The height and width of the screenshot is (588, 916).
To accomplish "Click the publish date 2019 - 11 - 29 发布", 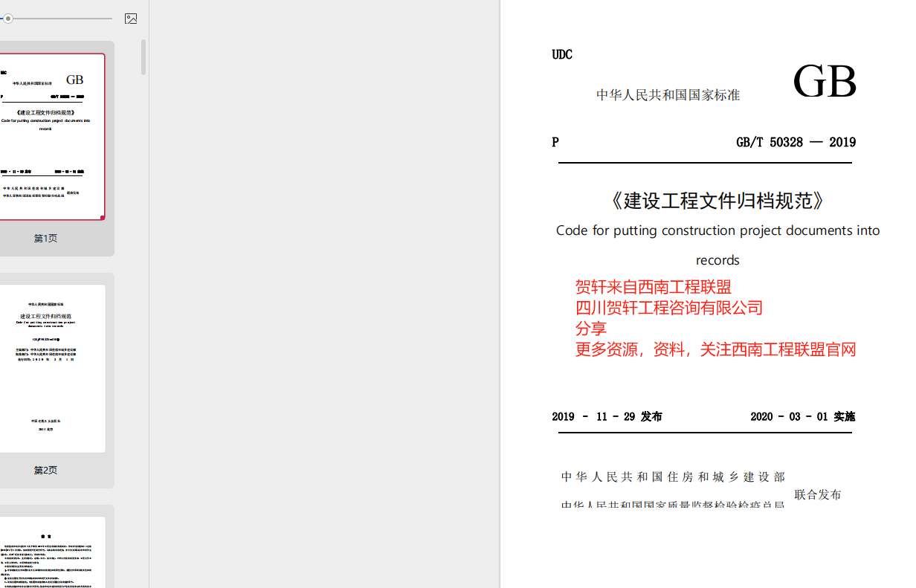I will (607, 417).
